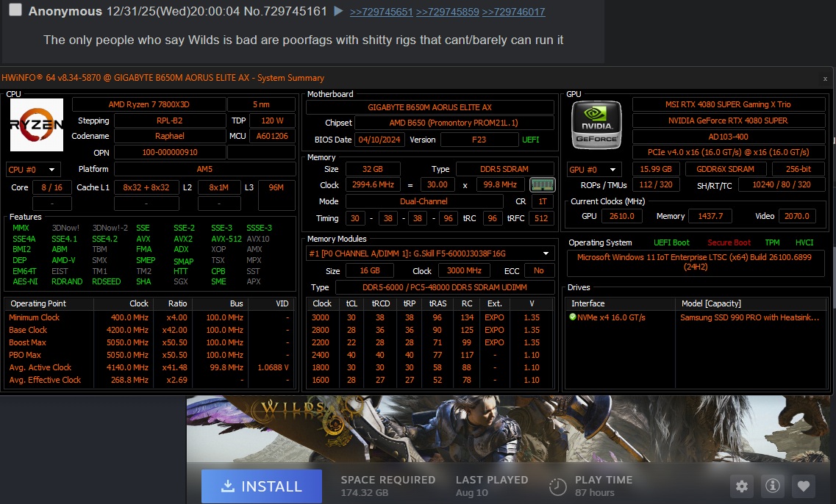The height and width of the screenshot is (504, 836).
Task: Click the game info icon
Action: click(x=773, y=486)
